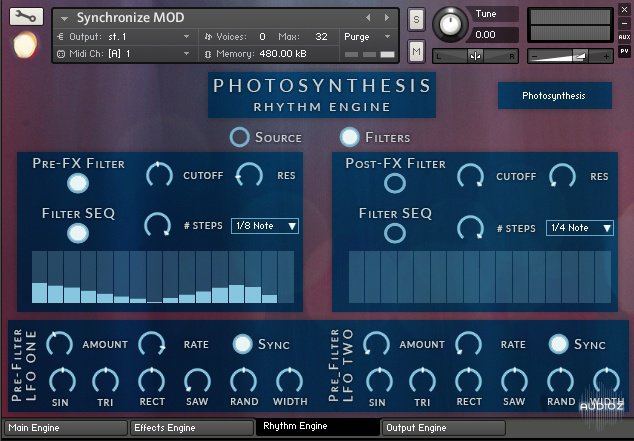Click LFO TWO RATE knob
Screen dimensions: 634x441
[x=469, y=344]
